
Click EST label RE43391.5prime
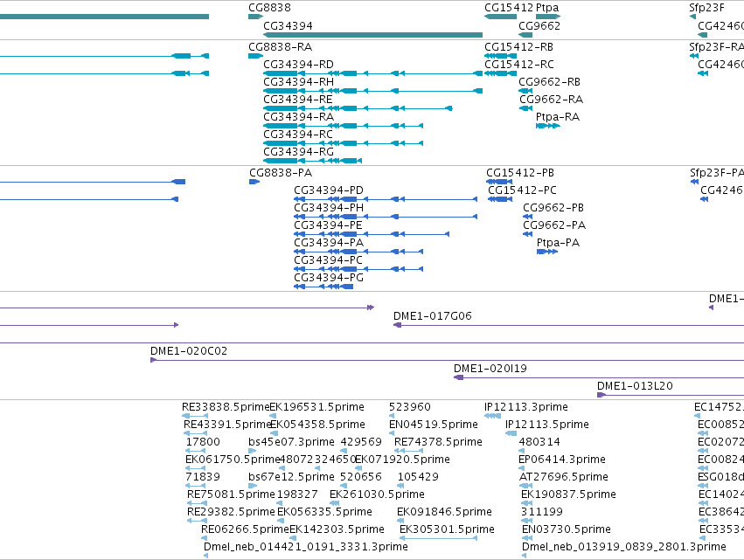[226, 425]
